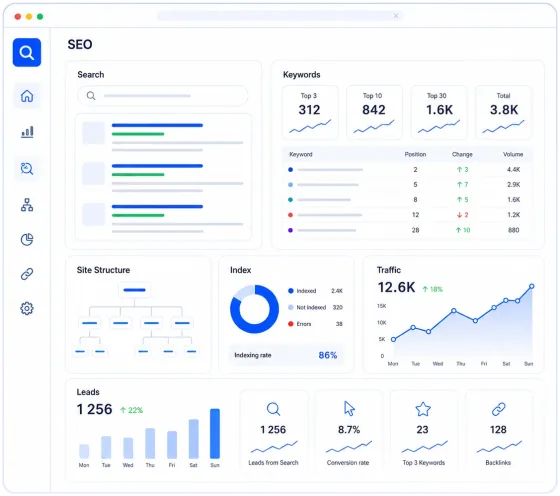
Task: Click the green 18% traffic growth indicator
Action: click(432, 289)
